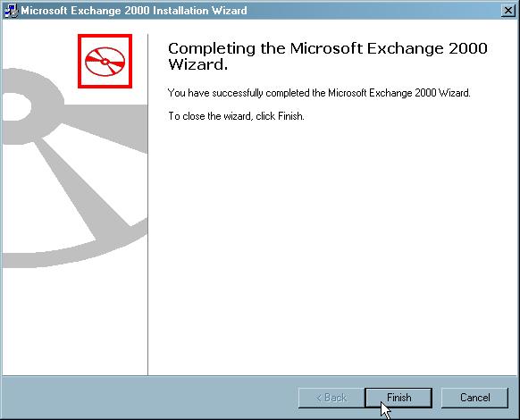Open the title bar installer icon menu
Viewport: 520px width, 420px height.
(x=11, y=11)
